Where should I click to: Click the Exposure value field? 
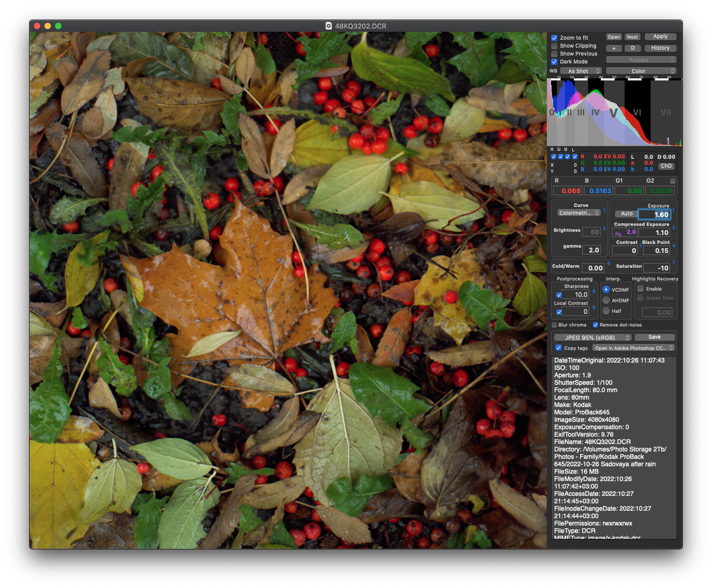pyautogui.click(x=655, y=214)
